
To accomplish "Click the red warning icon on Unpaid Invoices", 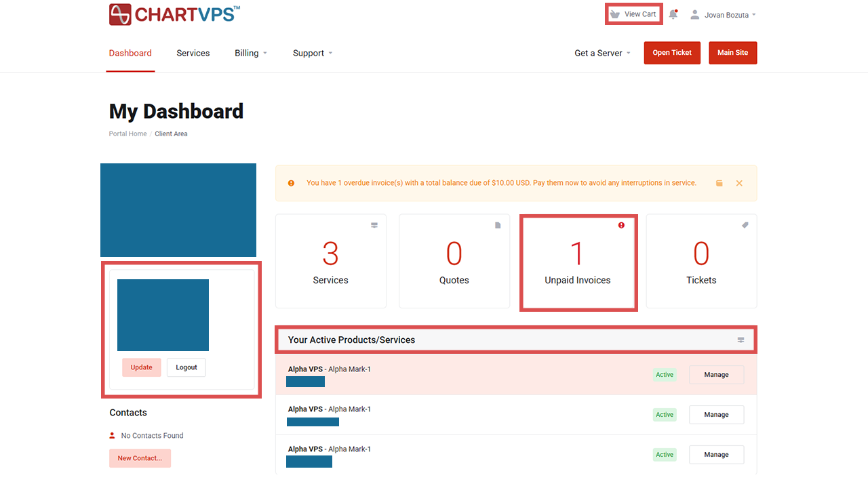I will (x=621, y=226).
